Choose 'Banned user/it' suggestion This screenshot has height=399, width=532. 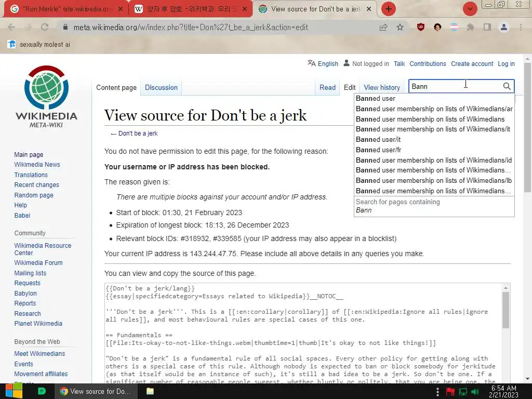(x=434, y=139)
